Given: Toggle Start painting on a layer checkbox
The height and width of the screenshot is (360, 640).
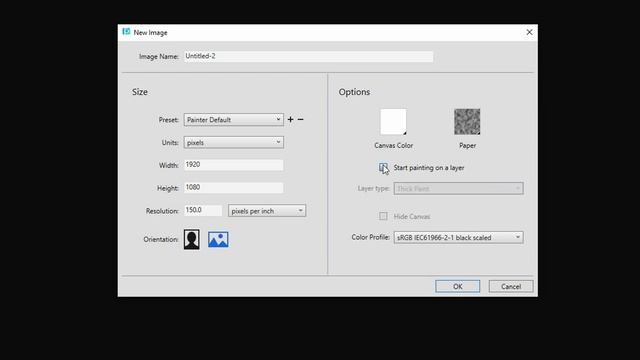Looking at the screenshot, I should click(383, 167).
